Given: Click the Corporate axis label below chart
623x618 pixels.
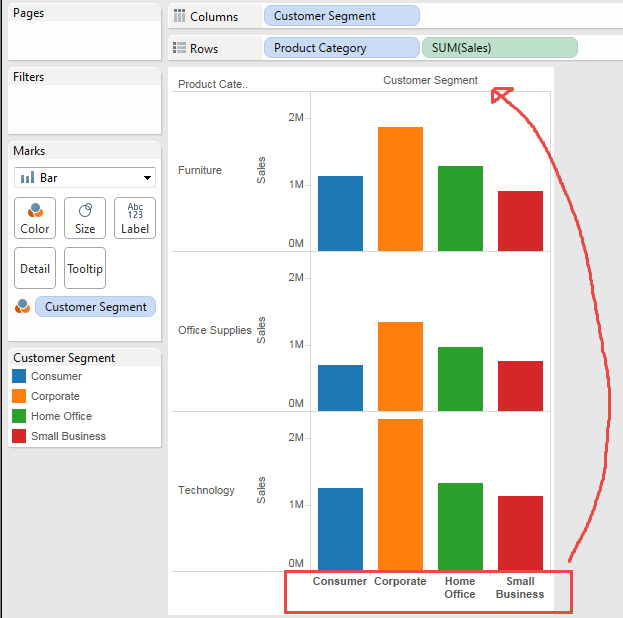Looking at the screenshot, I should pos(400,581).
